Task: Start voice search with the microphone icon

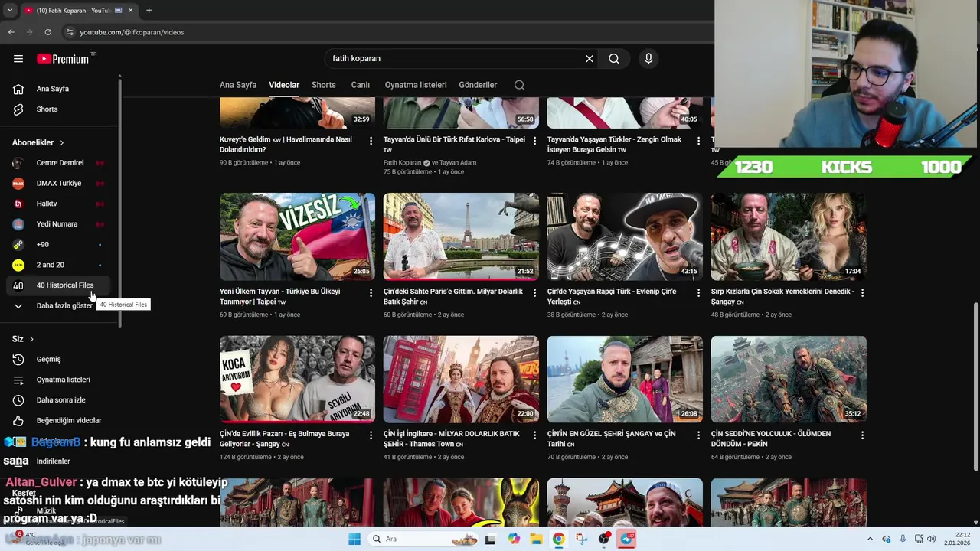Action: (x=648, y=58)
